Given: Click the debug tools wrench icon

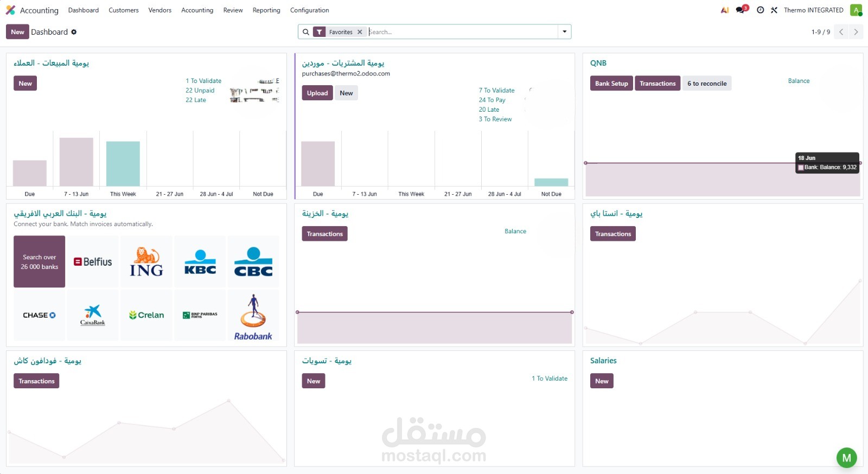Looking at the screenshot, I should point(774,10).
